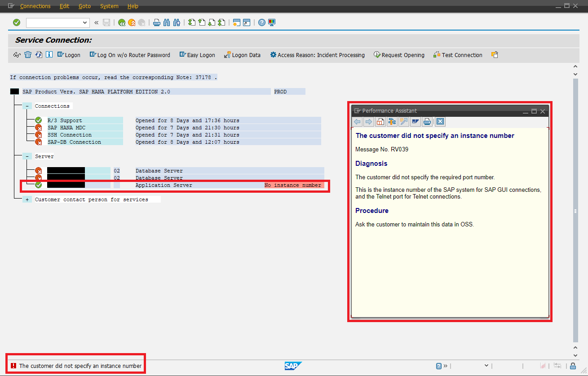588x376 pixels.
Task: Click the status bar error message text
Action: pyautogui.click(x=80, y=366)
